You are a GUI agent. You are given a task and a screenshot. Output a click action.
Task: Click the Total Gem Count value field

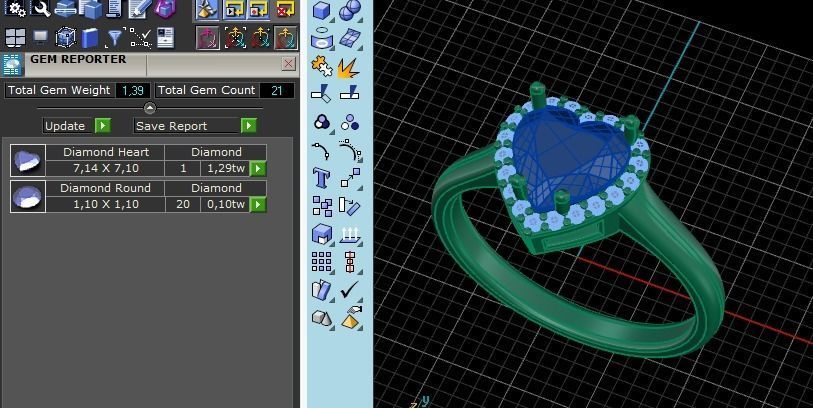[x=276, y=90]
